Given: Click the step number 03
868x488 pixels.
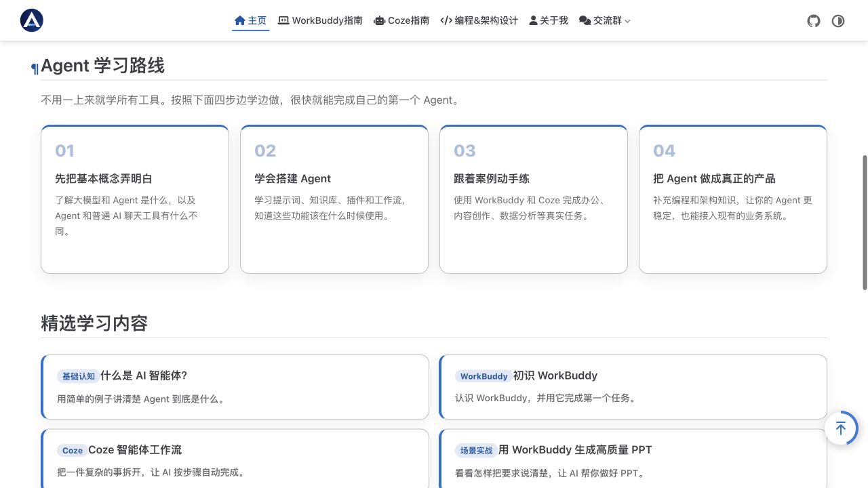Looking at the screenshot, I should (x=465, y=150).
